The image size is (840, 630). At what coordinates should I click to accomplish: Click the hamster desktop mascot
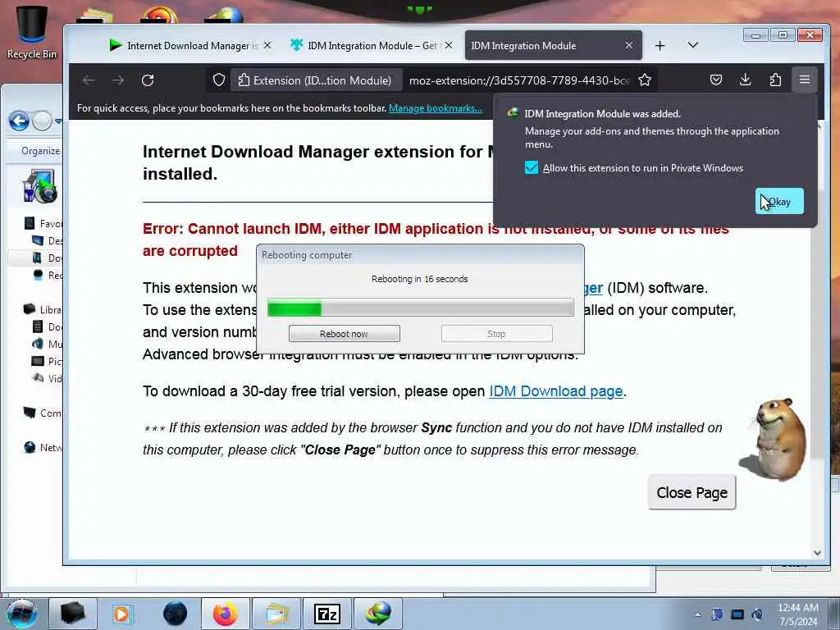click(774, 440)
